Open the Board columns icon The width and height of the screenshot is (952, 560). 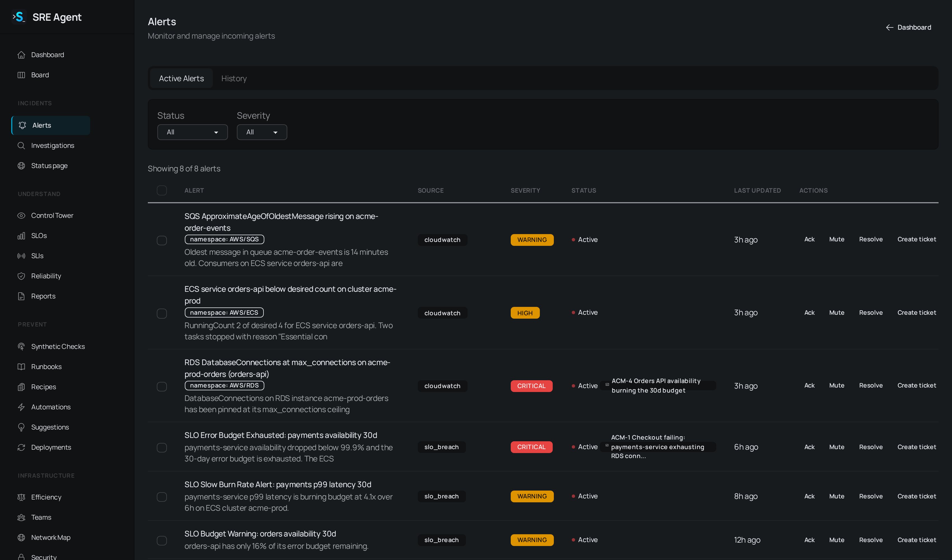[x=21, y=75]
